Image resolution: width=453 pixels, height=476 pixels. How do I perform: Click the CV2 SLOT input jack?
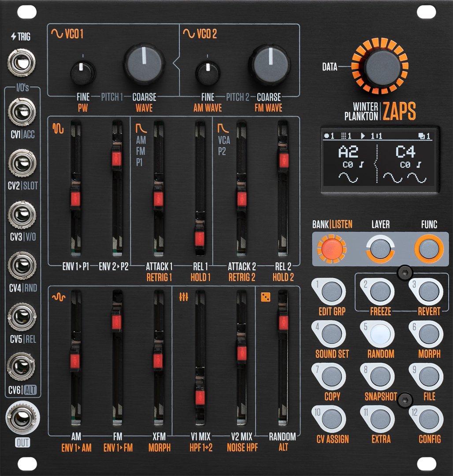[22, 163]
